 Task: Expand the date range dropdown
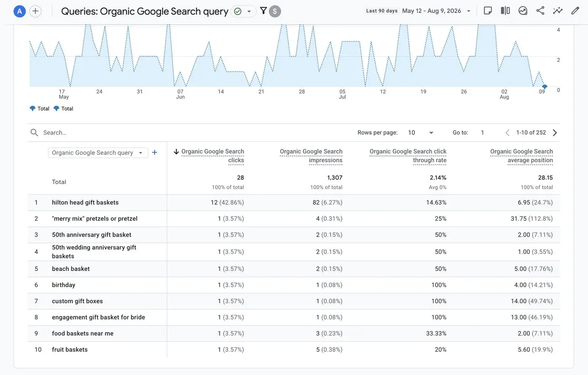[x=469, y=11]
